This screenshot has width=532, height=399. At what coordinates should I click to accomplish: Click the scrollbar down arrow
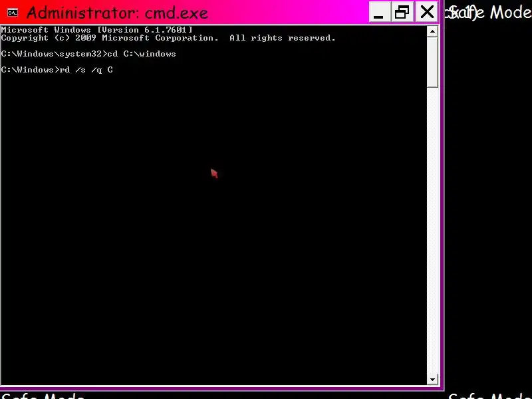(x=432, y=379)
